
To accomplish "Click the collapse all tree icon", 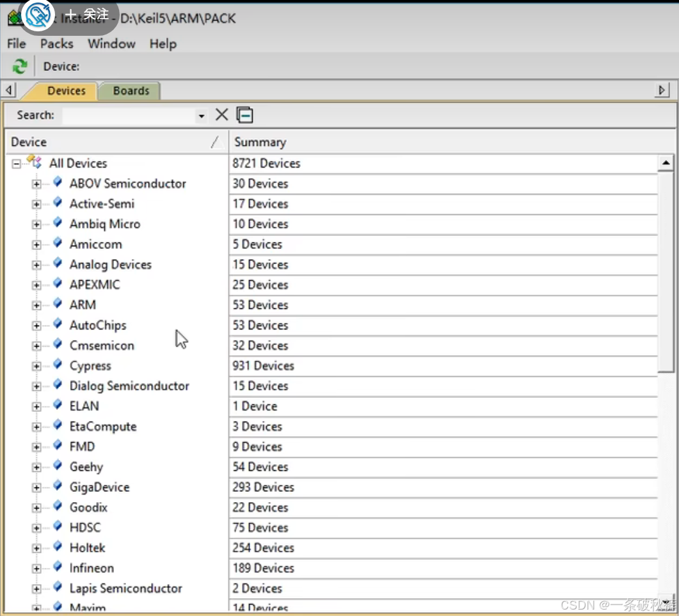I will coord(244,115).
